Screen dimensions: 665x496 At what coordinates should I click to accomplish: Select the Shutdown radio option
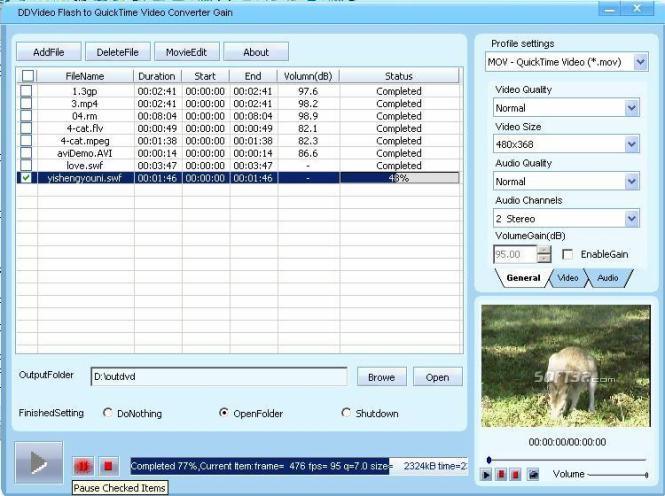point(346,413)
